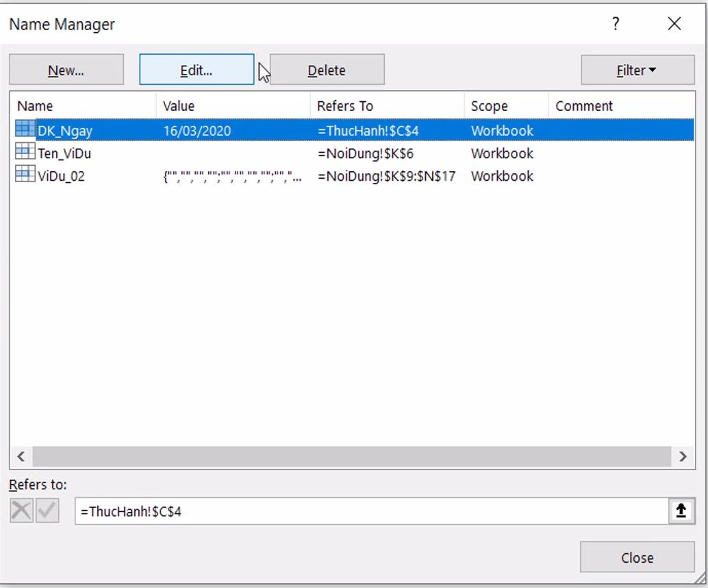The height and width of the screenshot is (588, 708).
Task: Close the Name Manager dialog
Action: coord(637,557)
